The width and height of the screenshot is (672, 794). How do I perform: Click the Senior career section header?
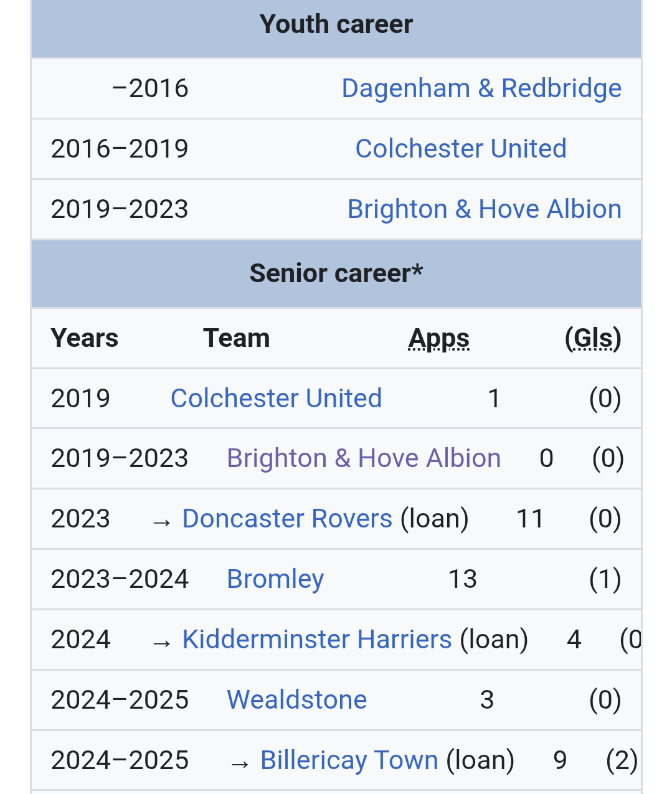click(x=336, y=273)
